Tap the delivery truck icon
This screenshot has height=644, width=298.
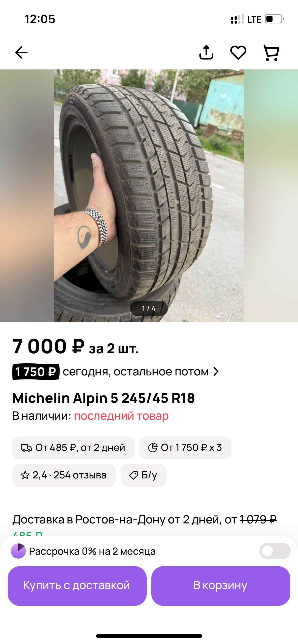(x=26, y=448)
